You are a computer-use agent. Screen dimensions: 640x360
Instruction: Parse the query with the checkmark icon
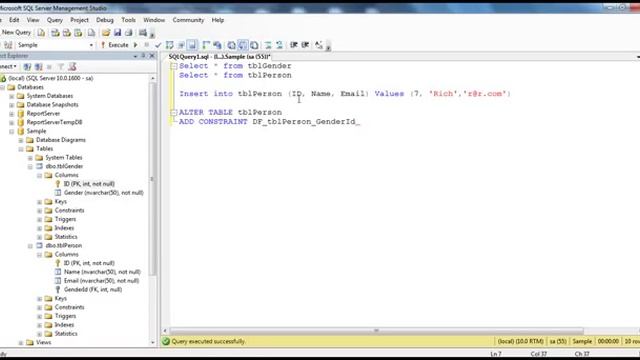(x=158, y=45)
